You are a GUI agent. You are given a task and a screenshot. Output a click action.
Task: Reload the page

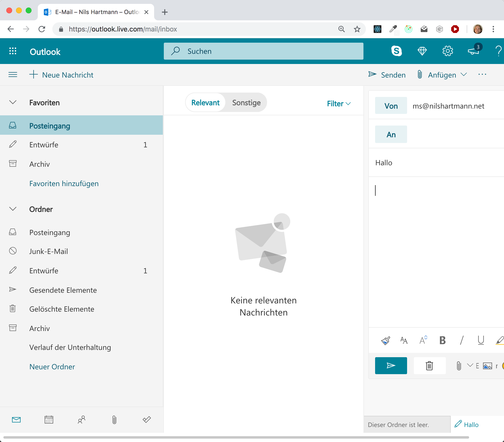[x=42, y=29]
